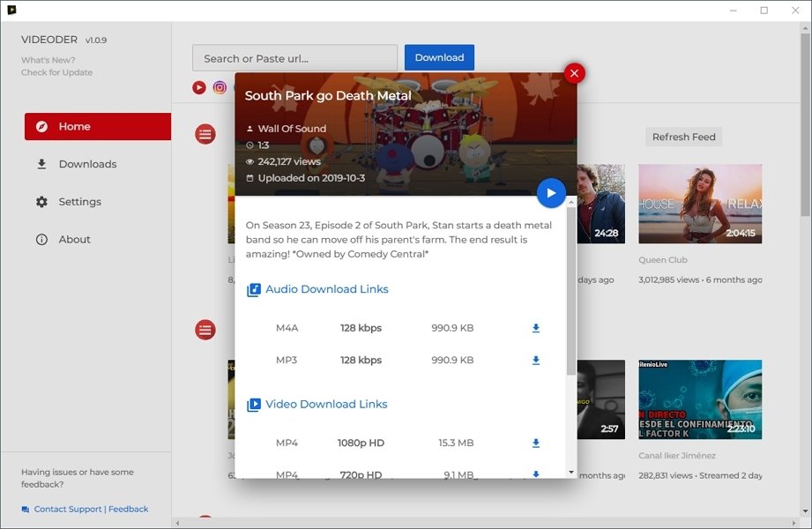Click the blue Download button
The width and height of the screenshot is (812, 529).
(x=439, y=57)
